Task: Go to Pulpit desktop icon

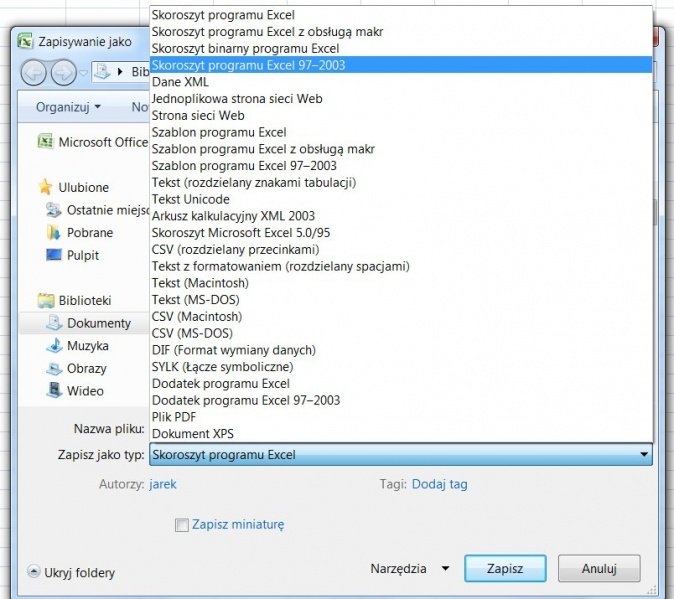Action: tap(54, 255)
